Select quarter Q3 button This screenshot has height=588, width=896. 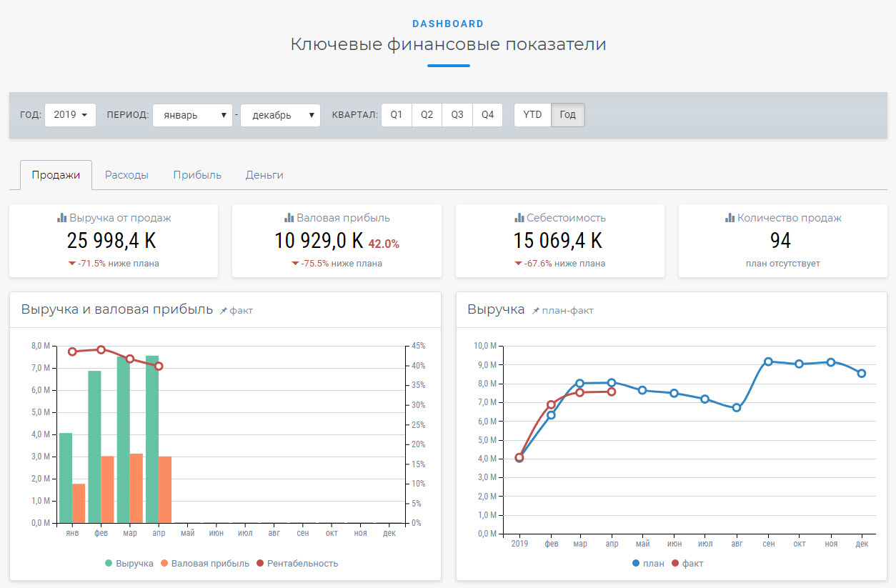(457, 115)
